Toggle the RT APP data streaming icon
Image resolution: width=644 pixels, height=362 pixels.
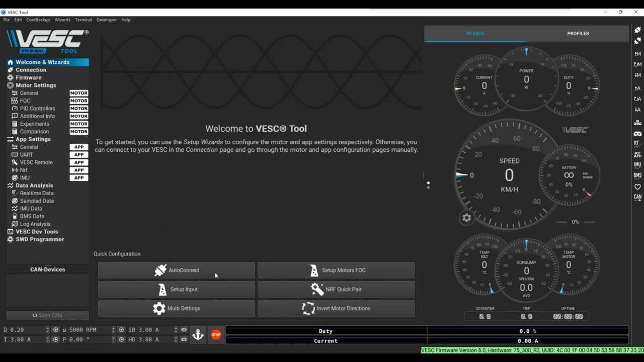(x=637, y=155)
